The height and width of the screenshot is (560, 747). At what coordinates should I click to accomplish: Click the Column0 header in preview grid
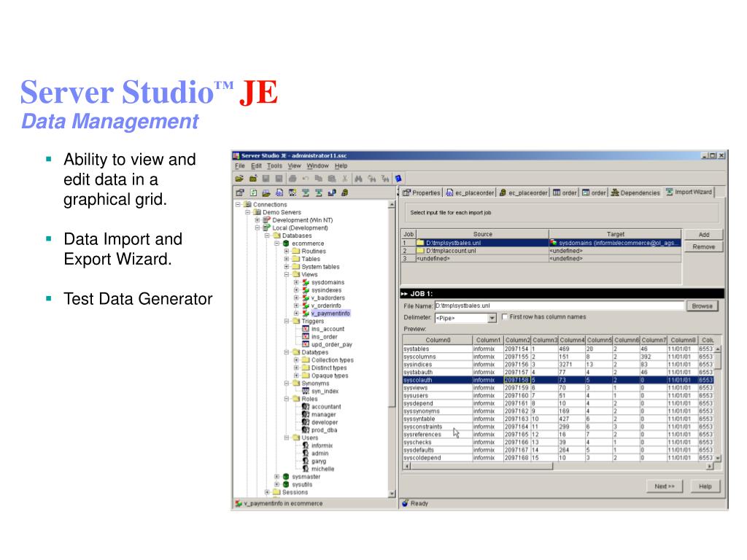[x=438, y=340]
